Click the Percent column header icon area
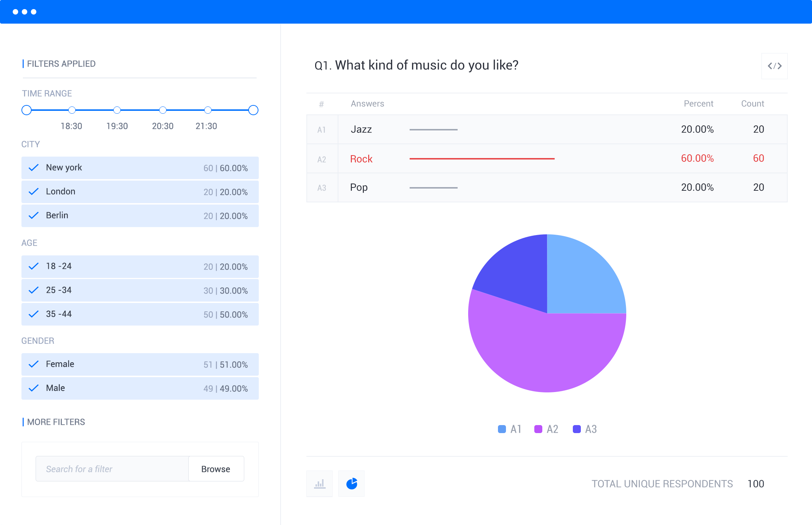This screenshot has width=812, height=525. pyautogui.click(x=698, y=104)
